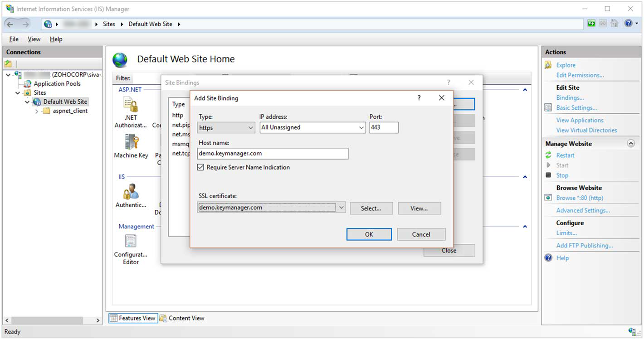Click the Edit Permissions... link
The image size is (644, 339).
(580, 75)
